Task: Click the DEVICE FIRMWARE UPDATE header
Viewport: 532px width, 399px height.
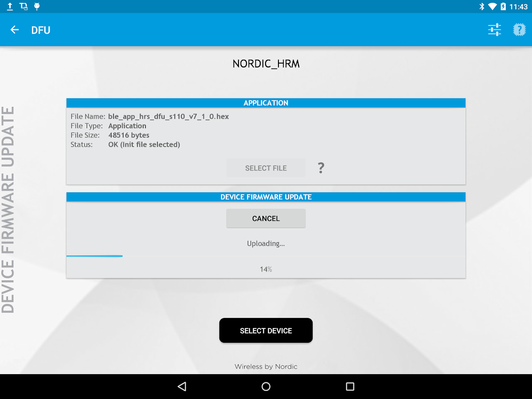Action: pyautogui.click(x=266, y=196)
